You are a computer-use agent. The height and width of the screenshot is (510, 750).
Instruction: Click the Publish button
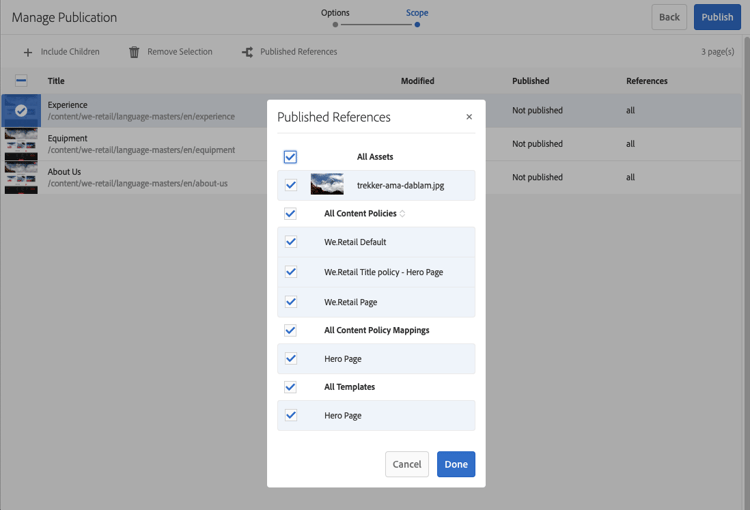717,17
